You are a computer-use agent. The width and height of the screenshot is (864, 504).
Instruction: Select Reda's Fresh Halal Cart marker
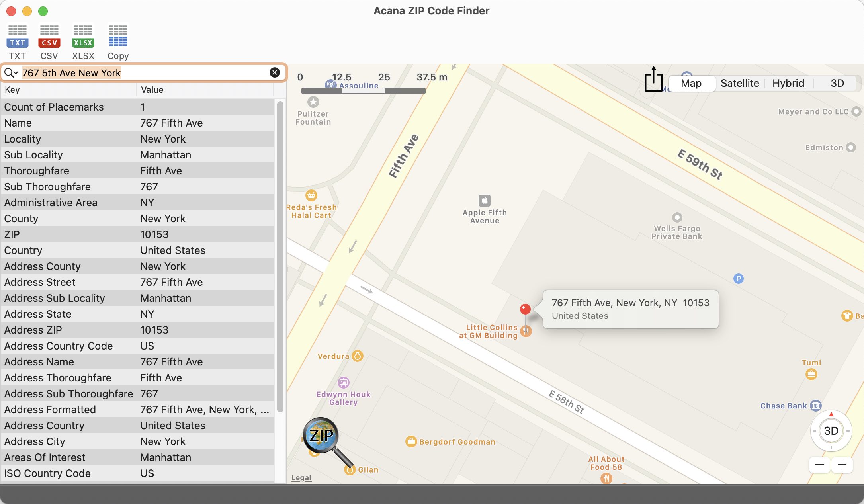pos(311,195)
